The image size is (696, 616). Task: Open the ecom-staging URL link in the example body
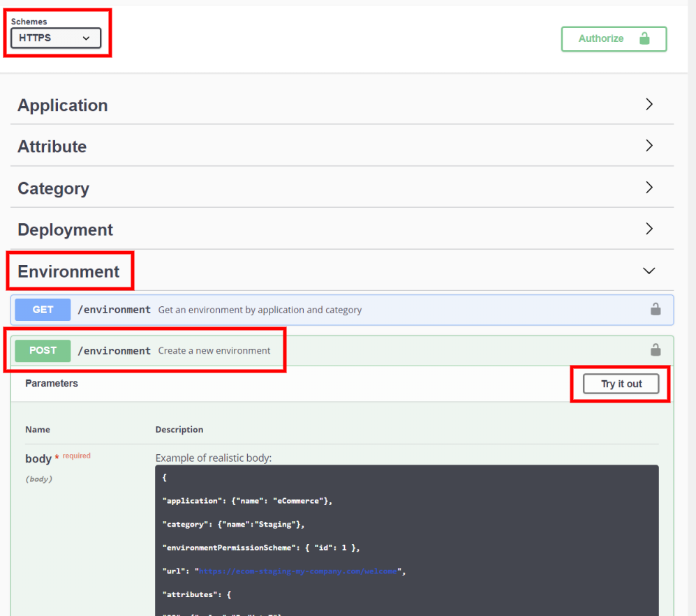(298, 571)
